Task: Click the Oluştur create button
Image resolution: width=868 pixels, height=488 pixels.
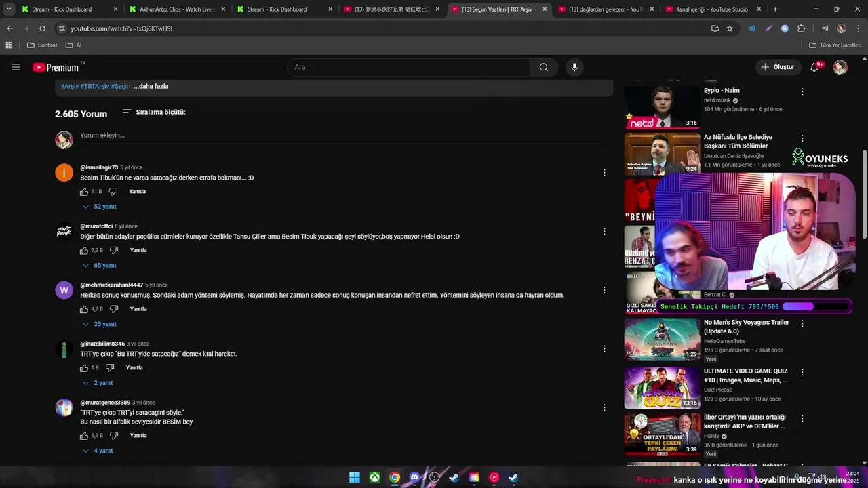Action: (778, 67)
